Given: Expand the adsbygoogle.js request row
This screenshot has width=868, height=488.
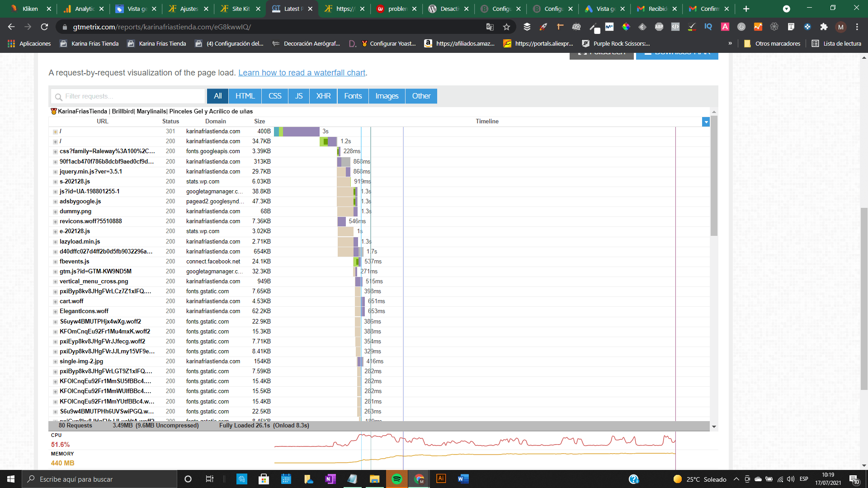Looking at the screenshot, I should tap(55, 202).
